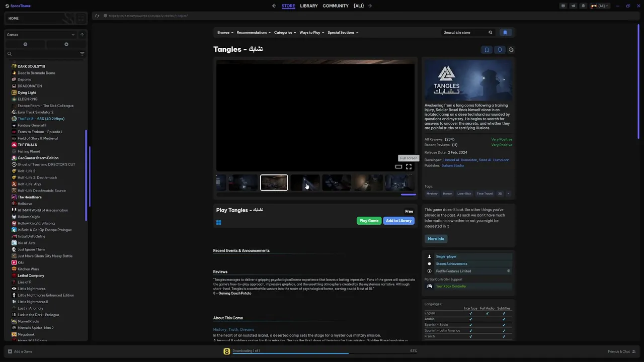Click the store page vertical scrollbar

(x=638, y=80)
